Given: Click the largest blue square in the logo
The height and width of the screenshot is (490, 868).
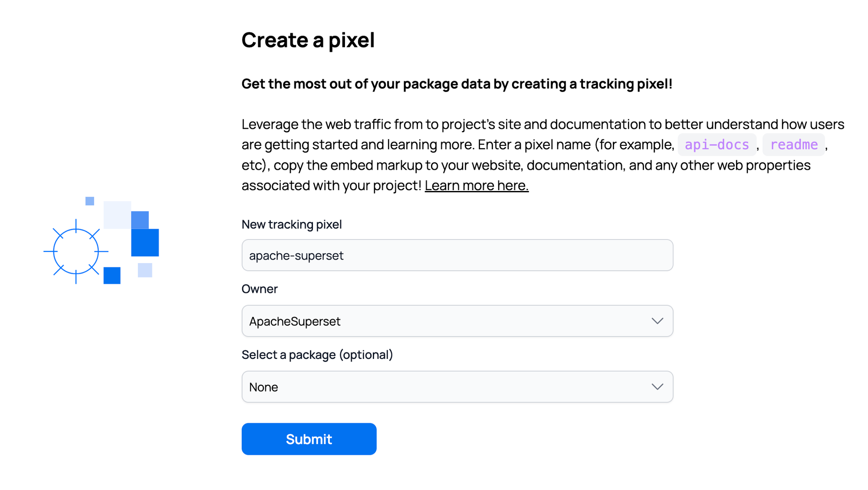Looking at the screenshot, I should (145, 242).
